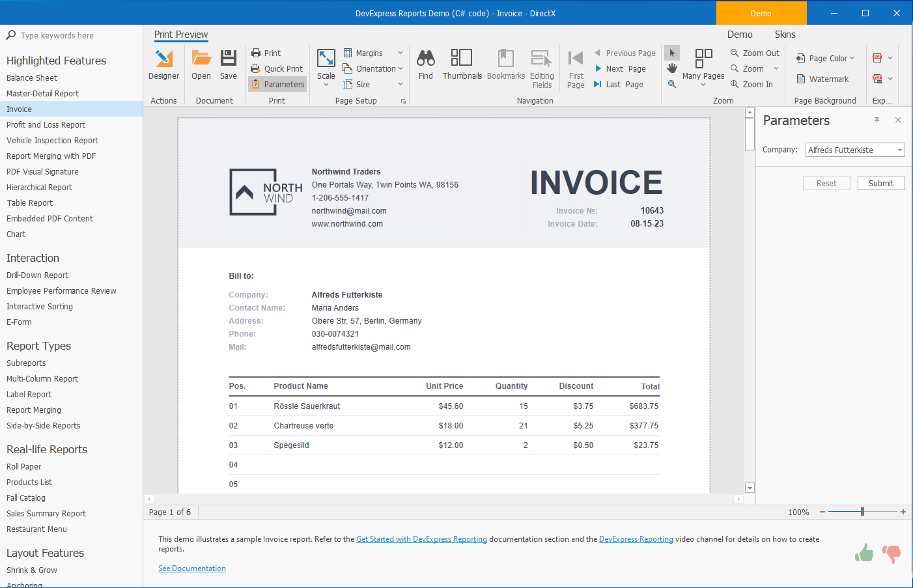Image resolution: width=913 pixels, height=588 pixels.
Task: Toggle Editing Fields highlighting
Action: (542, 68)
